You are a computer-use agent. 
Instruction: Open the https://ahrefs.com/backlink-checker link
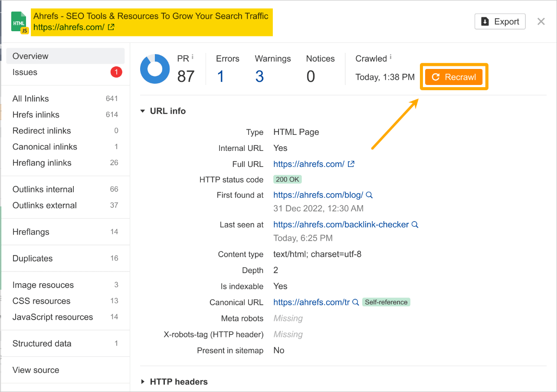(x=341, y=225)
